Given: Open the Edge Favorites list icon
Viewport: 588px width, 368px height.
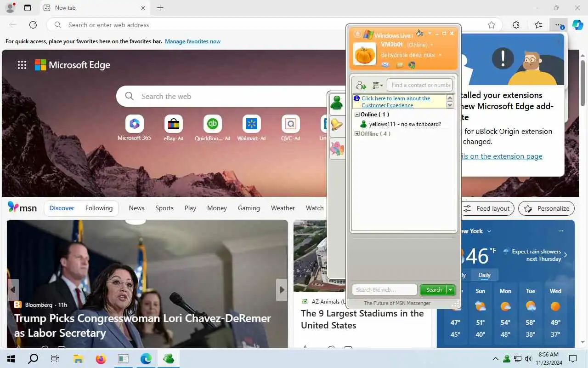Looking at the screenshot, I should (x=538, y=25).
